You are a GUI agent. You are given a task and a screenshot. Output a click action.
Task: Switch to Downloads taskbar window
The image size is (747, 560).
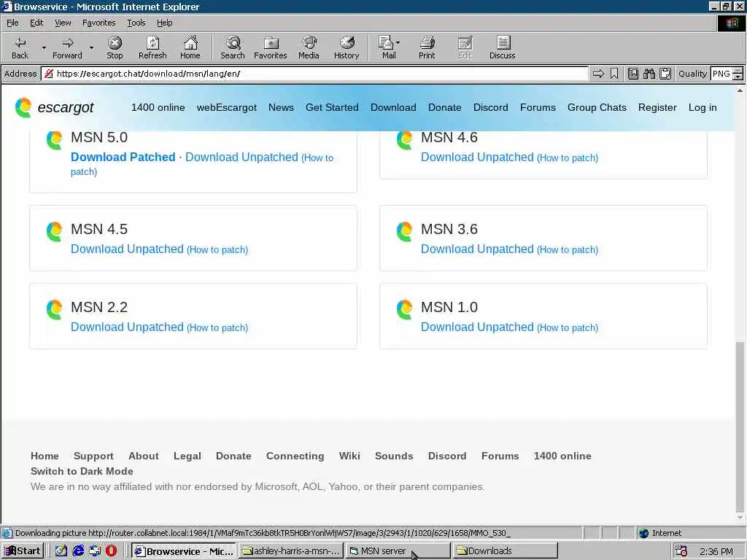505,551
